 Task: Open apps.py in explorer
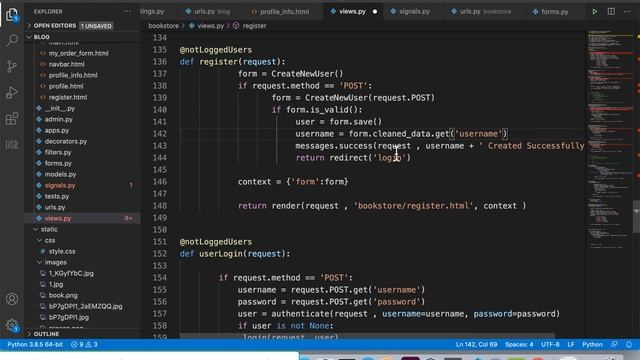[57, 130]
